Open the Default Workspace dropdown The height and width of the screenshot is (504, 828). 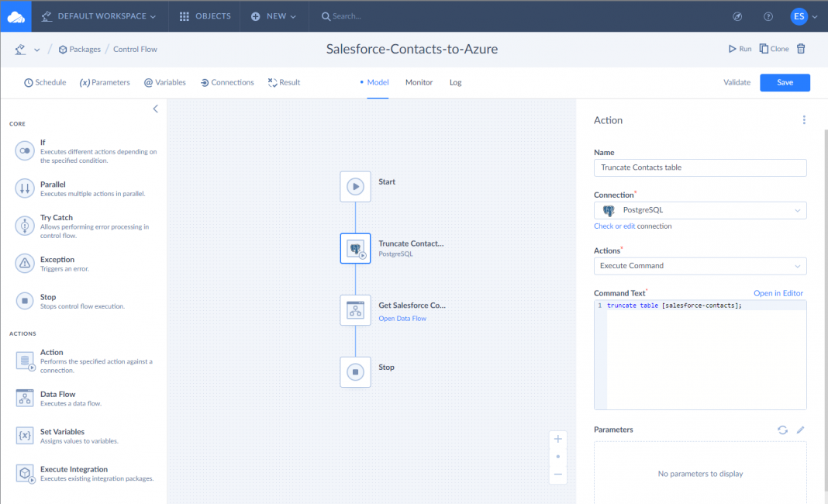98,16
